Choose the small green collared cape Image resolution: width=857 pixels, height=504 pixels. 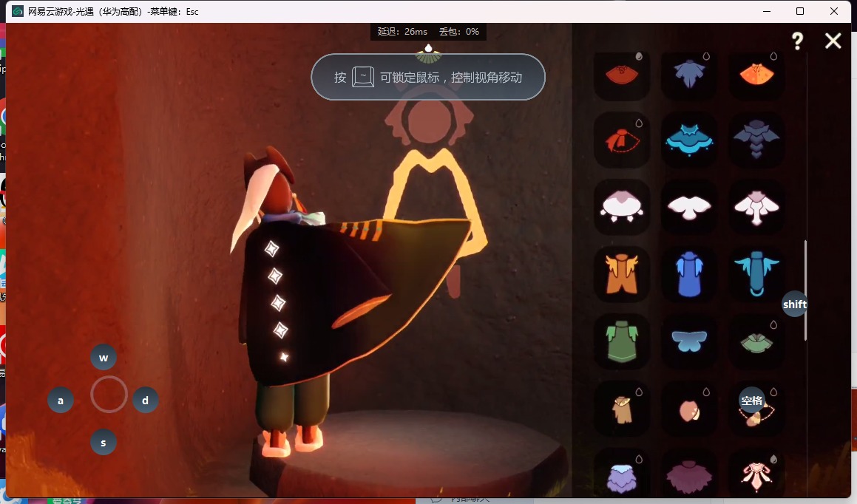[756, 343]
